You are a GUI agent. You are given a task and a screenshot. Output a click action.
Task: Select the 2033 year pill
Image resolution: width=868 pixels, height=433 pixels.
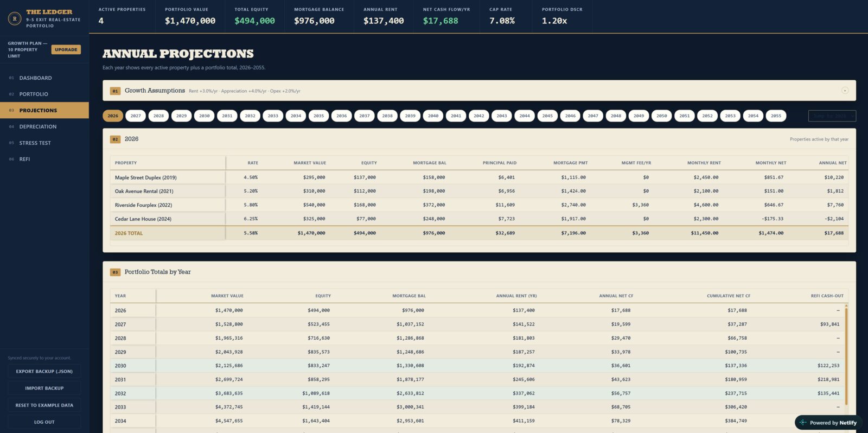coord(273,116)
